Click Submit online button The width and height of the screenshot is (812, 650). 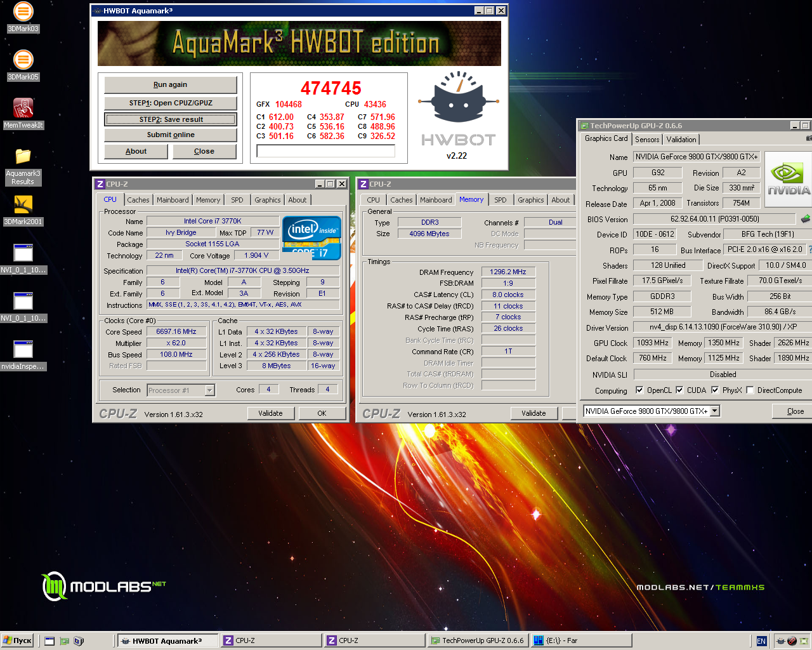170,135
